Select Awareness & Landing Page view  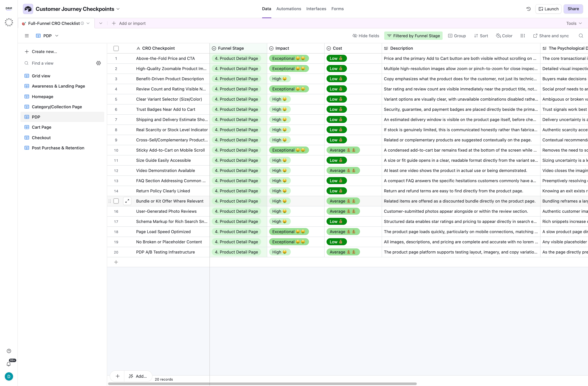(x=62, y=86)
